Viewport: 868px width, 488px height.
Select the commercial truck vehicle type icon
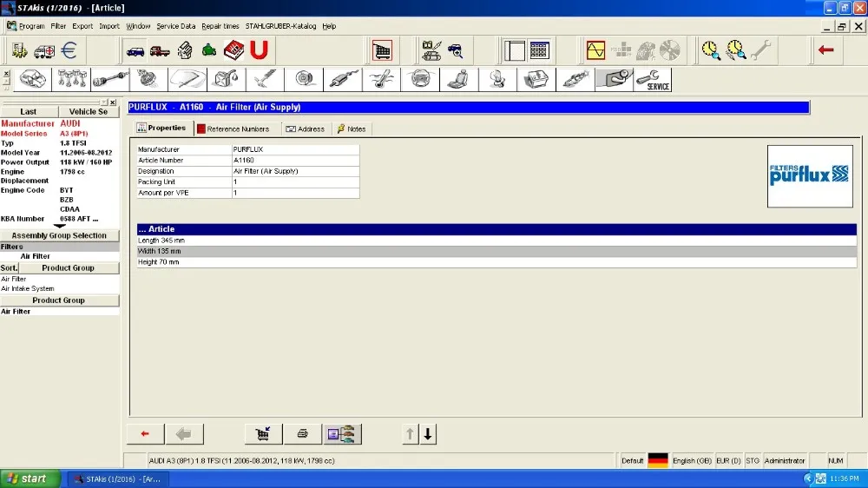pyautogui.click(x=160, y=51)
